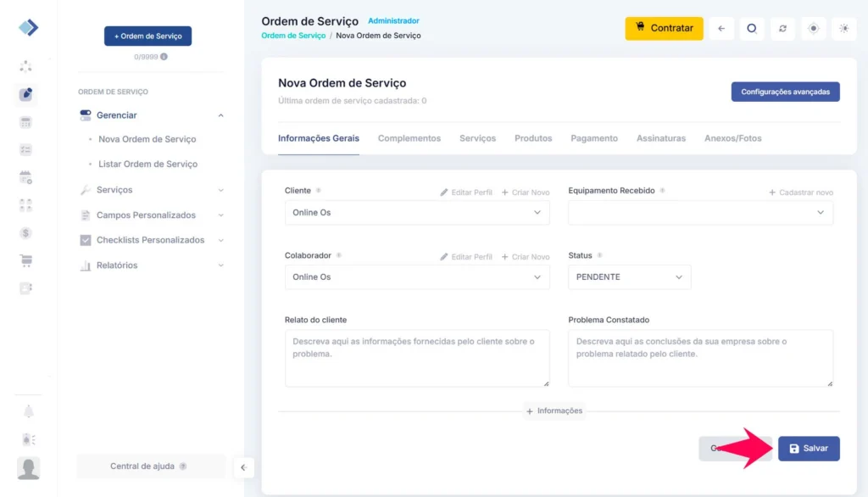
Task: Expand the Equipamento Recebido dropdown
Action: click(700, 213)
